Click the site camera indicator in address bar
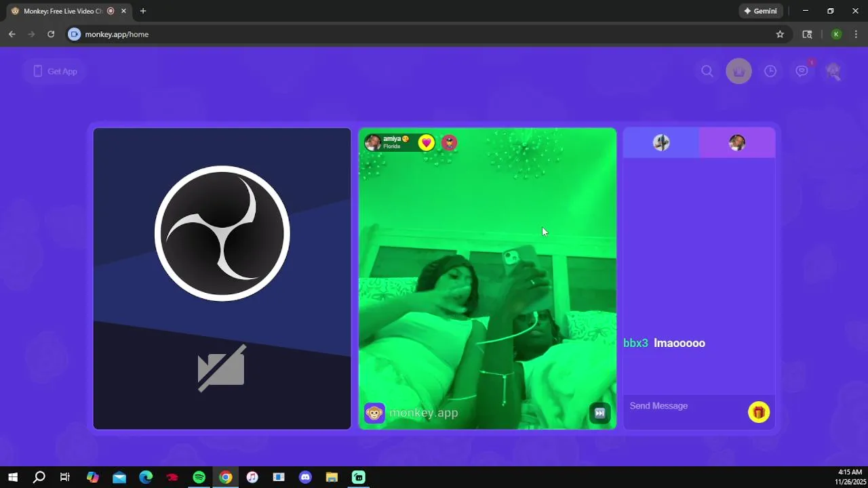Viewport: 868px width, 488px height. tap(75, 34)
